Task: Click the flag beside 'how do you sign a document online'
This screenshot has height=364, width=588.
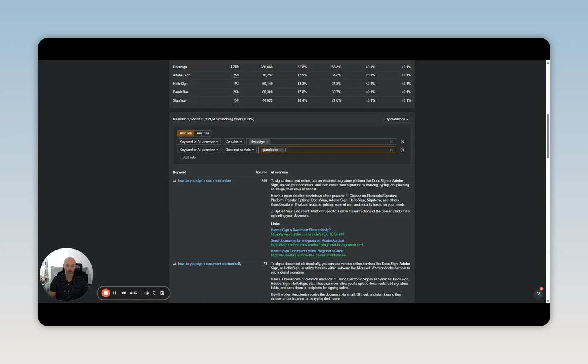Action: tap(175, 181)
